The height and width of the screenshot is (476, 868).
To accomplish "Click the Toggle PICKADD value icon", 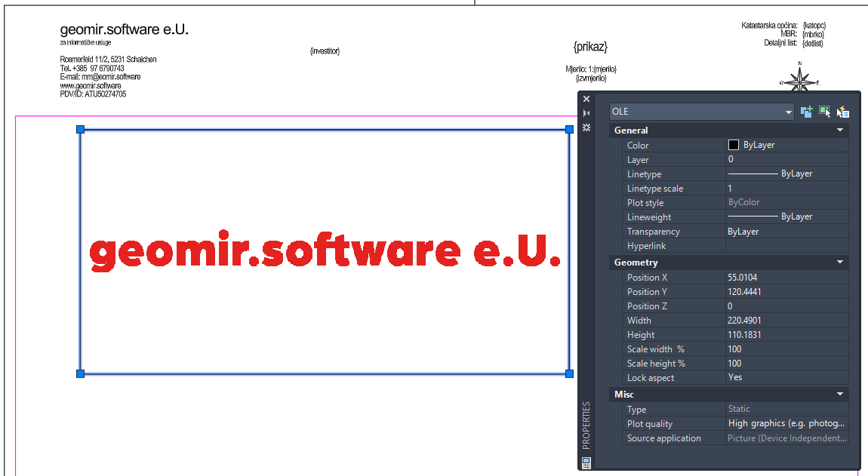I will (807, 112).
